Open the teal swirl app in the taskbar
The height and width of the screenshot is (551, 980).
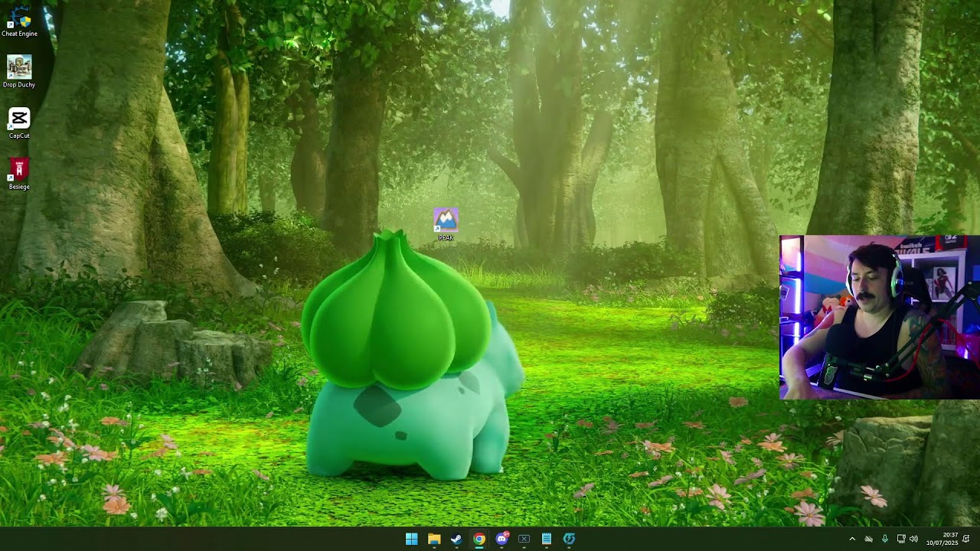pos(569,539)
